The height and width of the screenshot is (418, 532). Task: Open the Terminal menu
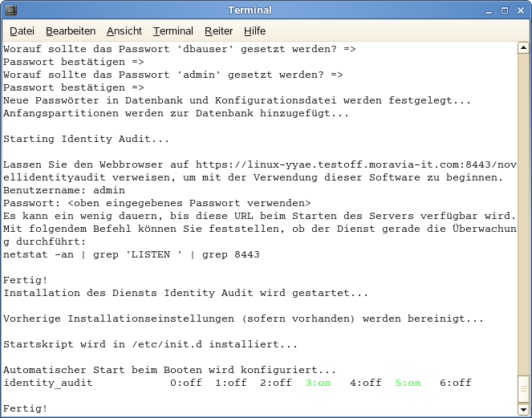click(173, 31)
